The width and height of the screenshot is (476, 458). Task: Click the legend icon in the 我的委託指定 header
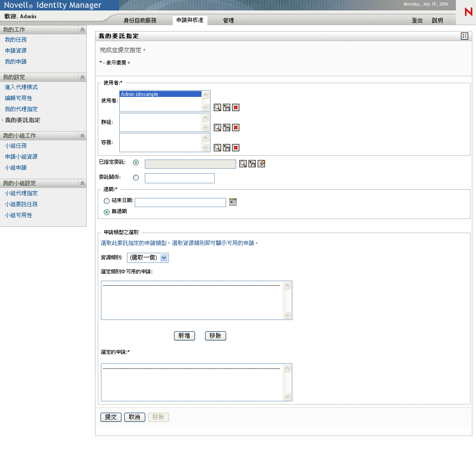click(465, 36)
